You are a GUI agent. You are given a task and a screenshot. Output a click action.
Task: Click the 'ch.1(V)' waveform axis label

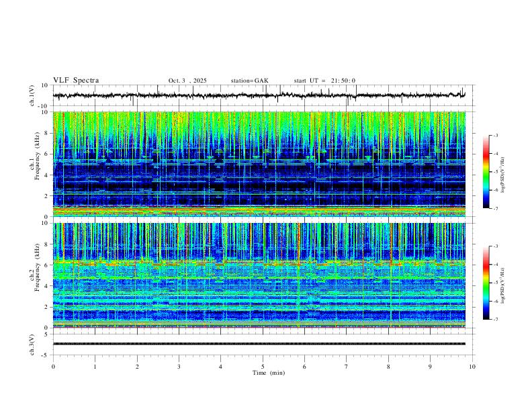click(x=32, y=95)
